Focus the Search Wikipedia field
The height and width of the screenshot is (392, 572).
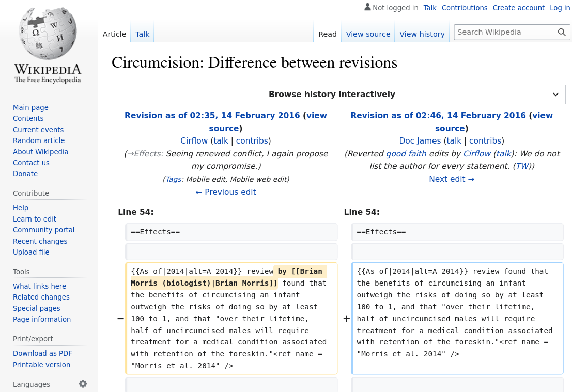(x=505, y=32)
